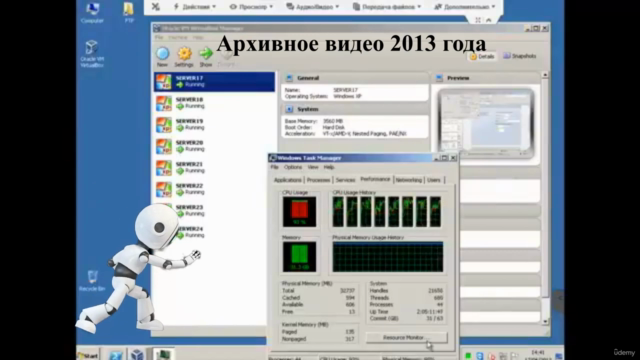640x360 pixels.
Task: Open the Options menu in Task Manager
Action: coord(293,167)
